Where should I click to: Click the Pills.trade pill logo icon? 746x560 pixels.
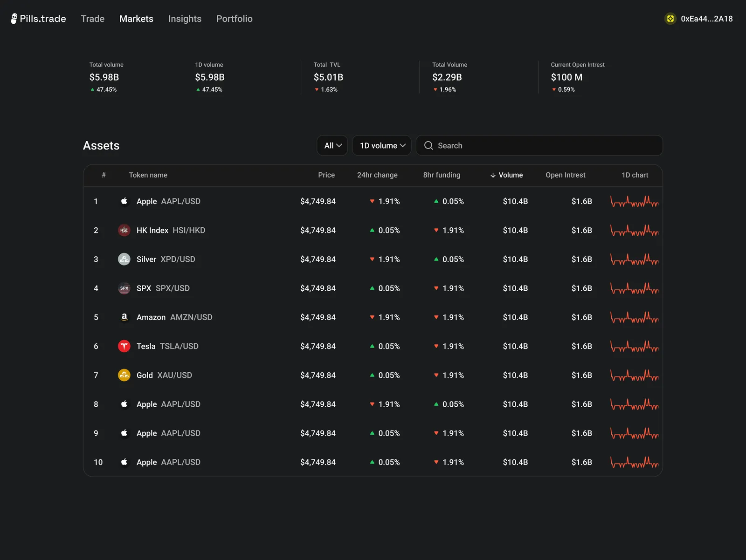(x=14, y=19)
